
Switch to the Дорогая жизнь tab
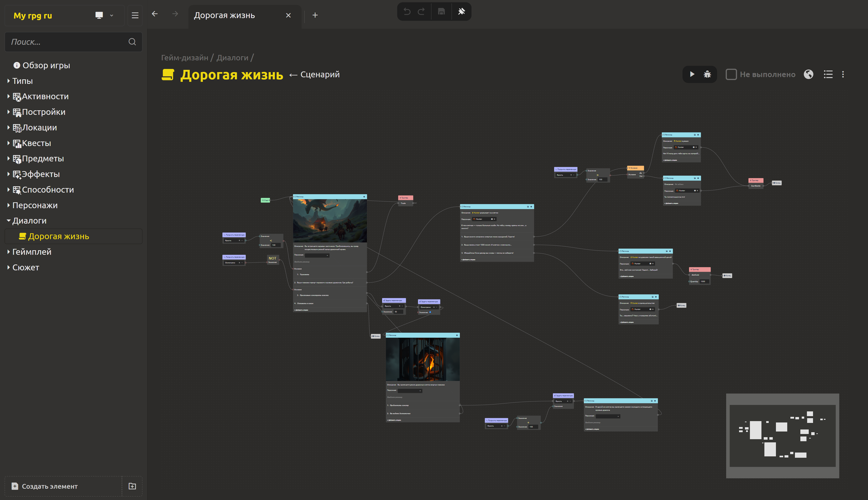[225, 15]
